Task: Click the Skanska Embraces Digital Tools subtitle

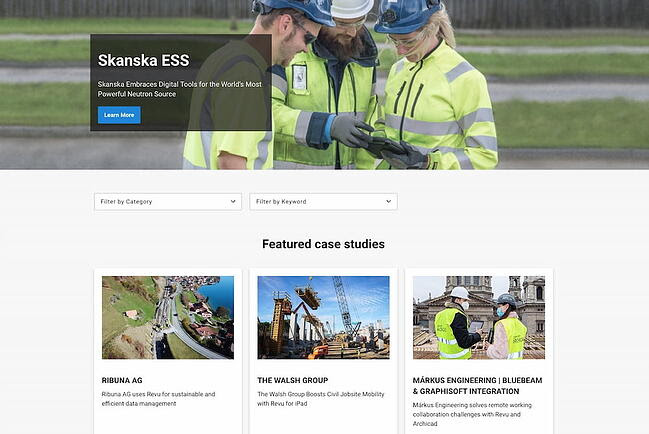Action: point(180,89)
